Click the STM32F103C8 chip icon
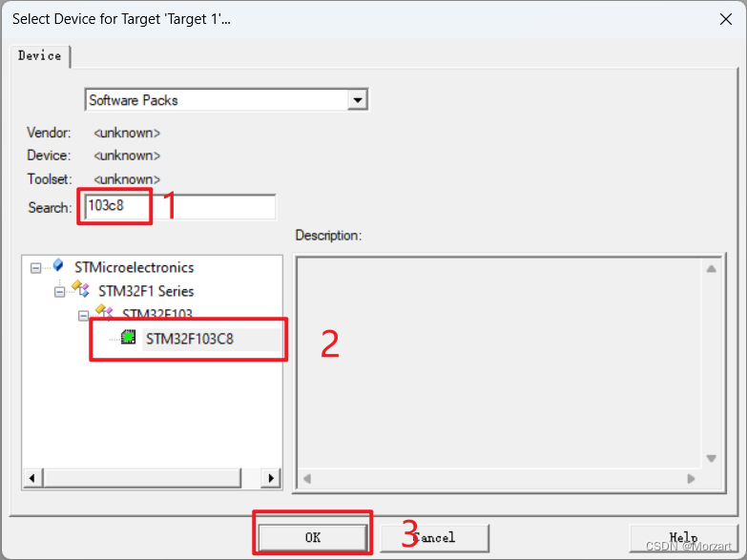747x560 pixels. (x=128, y=338)
